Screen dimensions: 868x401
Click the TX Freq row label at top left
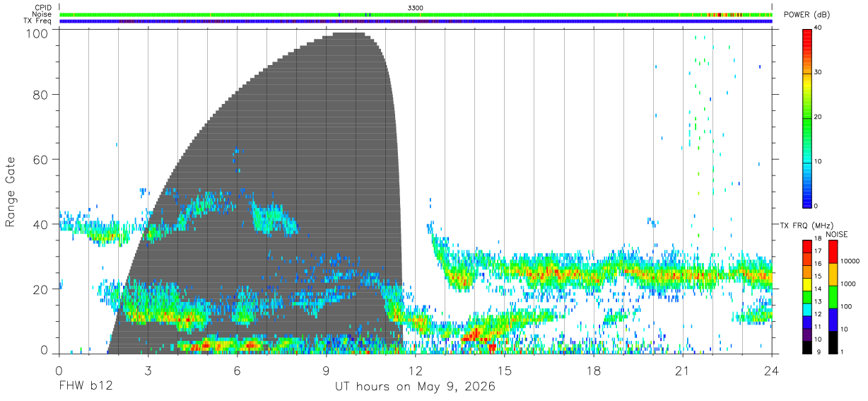pyautogui.click(x=37, y=21)
